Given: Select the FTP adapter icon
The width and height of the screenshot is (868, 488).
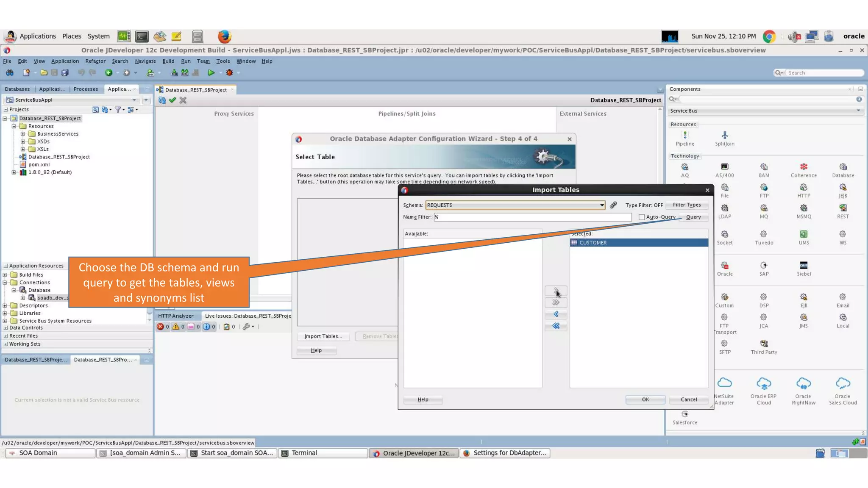Looking at the screenshot, I should pyautogui.click(x=764, y=188).
